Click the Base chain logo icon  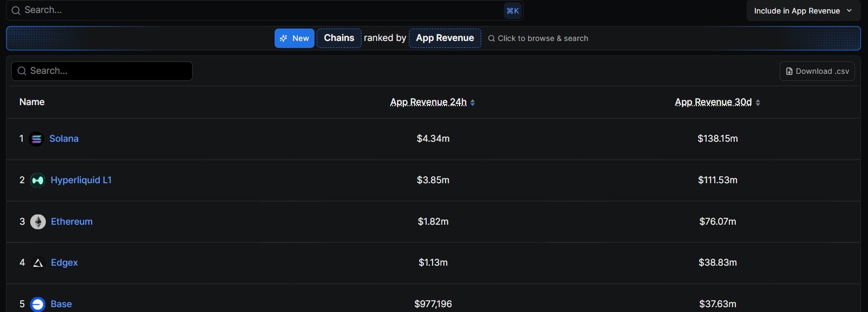[37, 304]
